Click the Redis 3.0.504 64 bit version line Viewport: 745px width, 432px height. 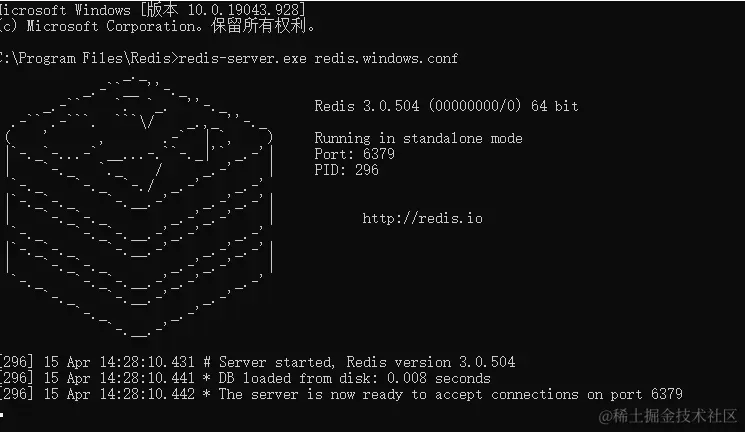click(446, 106)
